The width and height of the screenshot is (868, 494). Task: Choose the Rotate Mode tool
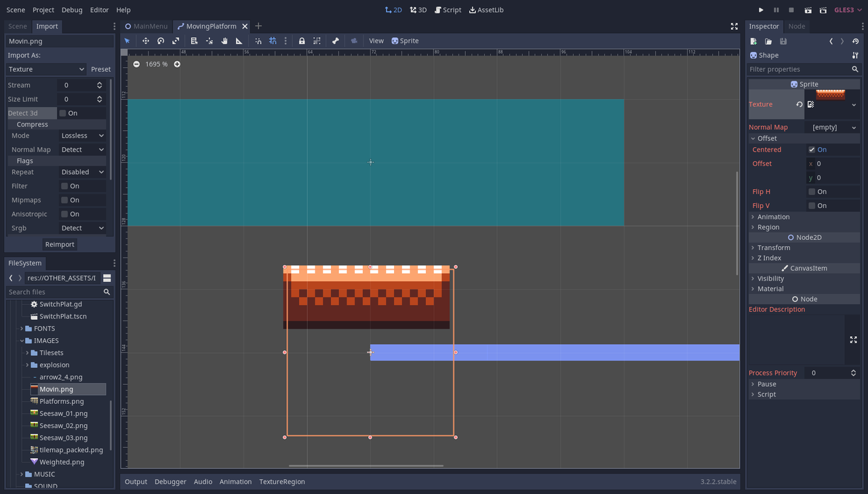click(161, 41)
